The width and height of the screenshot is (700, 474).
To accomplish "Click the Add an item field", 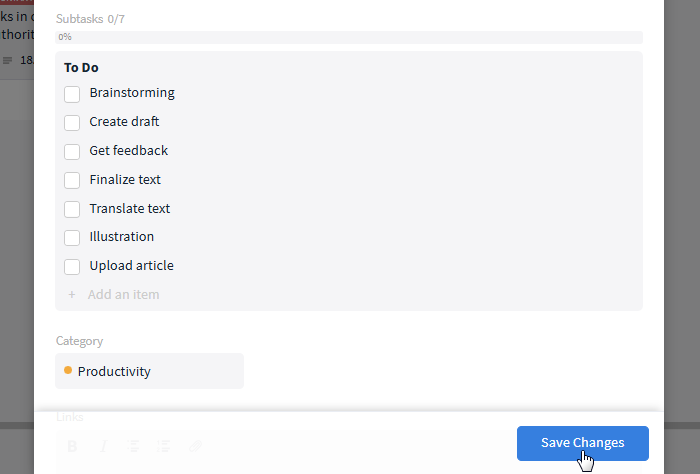I will 123,295.
